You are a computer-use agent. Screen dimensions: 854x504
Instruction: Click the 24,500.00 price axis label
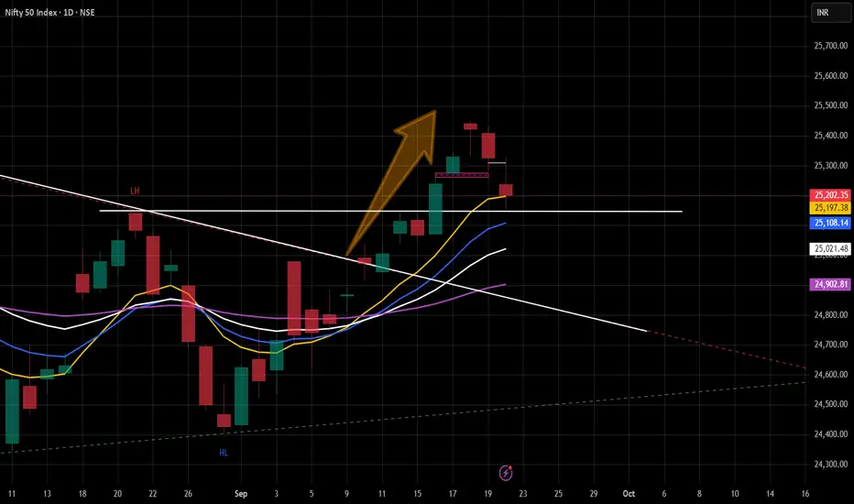coord(830,404)
